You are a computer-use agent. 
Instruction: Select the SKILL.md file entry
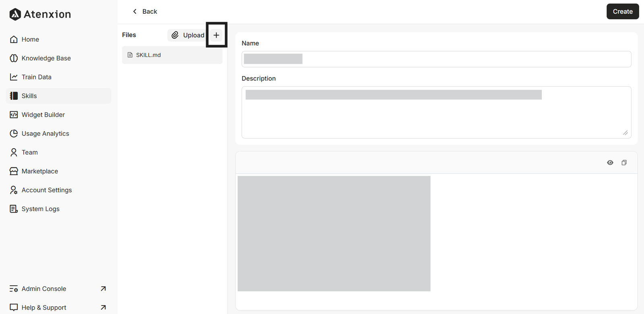tap(172, 55)
